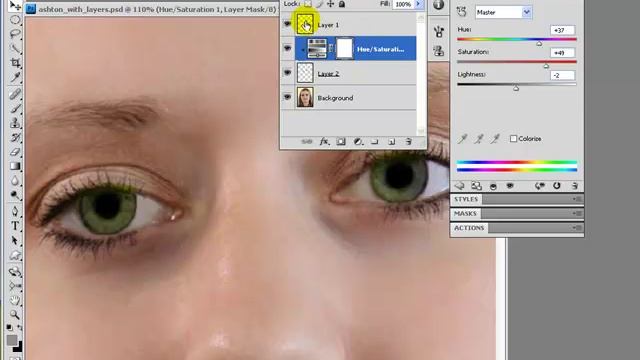Select the Healing Brush tool
The height and width of the screenshot is (360, 640).
point(15,94)
